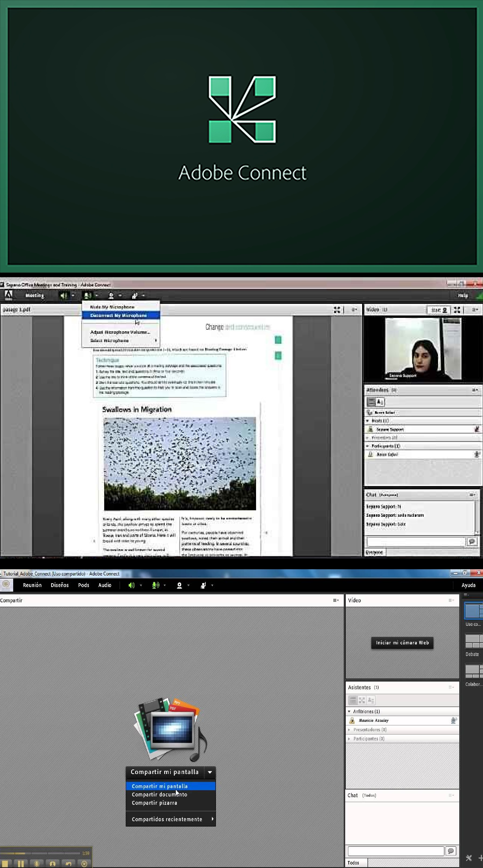The height and width of the screenshot is (868, 483).
Task: Click the Compartir mi pantalla main button
Action: click(165, 772)
